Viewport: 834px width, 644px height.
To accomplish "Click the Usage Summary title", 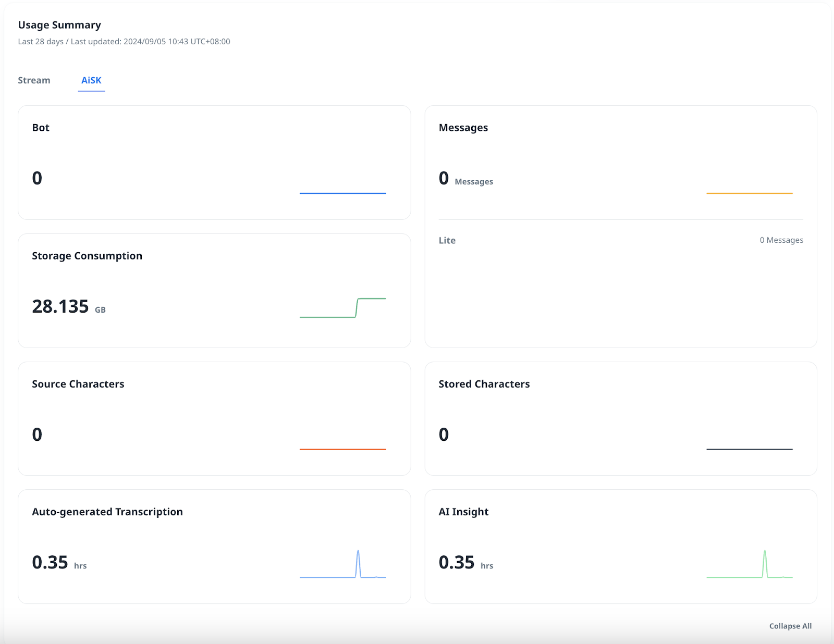I will coord(59,25).
